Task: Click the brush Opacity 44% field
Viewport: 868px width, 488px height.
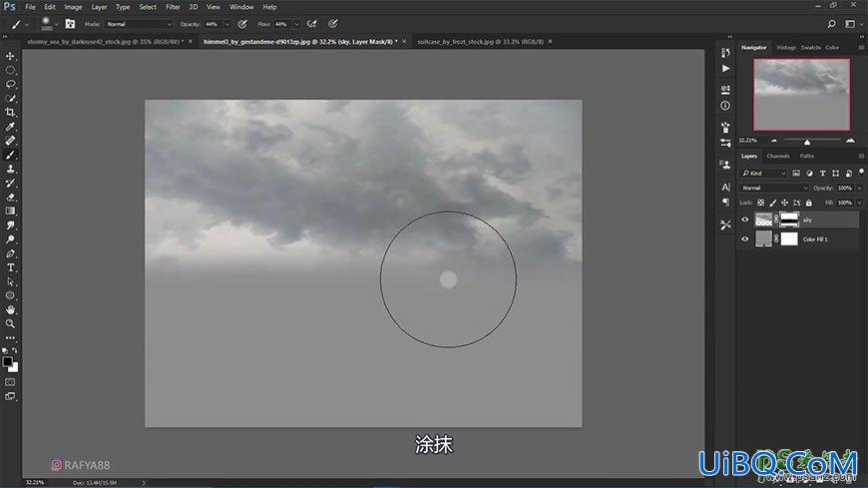Action: [x=213, y=24]
